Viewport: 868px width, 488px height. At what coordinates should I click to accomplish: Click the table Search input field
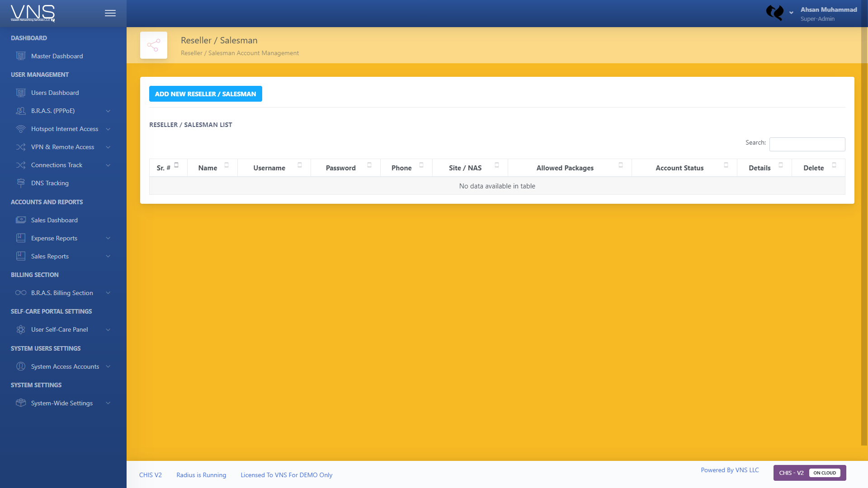click(807, 144)
